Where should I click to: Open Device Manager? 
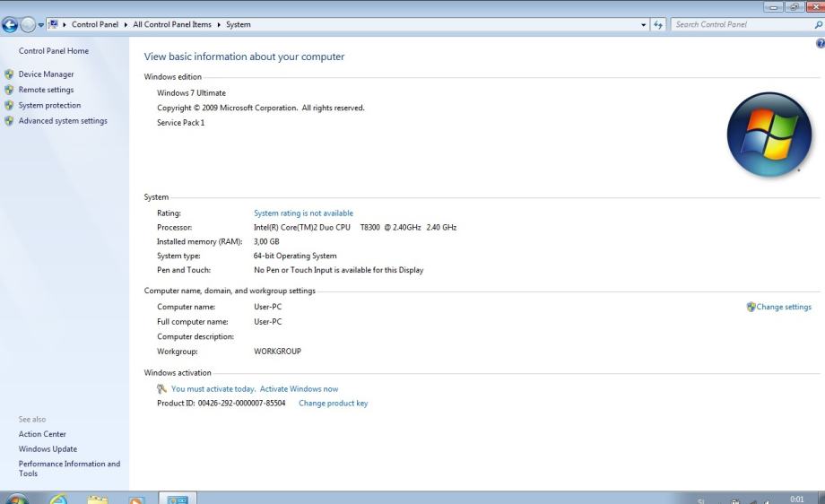46,74
